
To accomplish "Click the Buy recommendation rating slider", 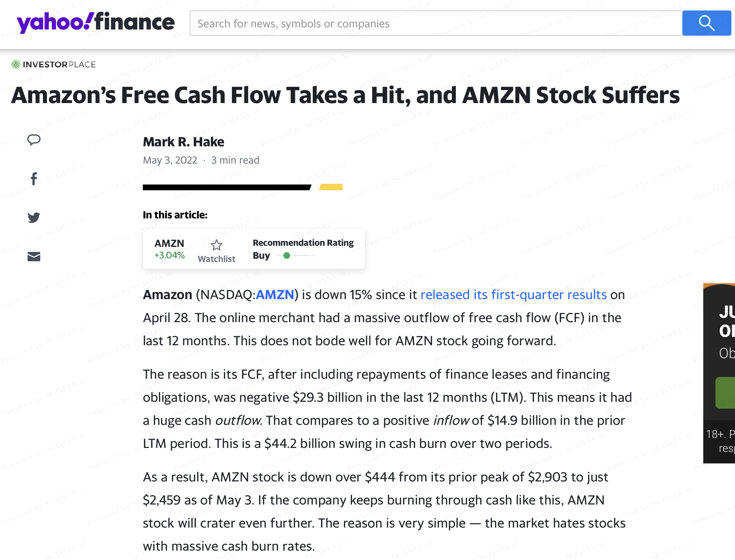I will coord(296,255).
